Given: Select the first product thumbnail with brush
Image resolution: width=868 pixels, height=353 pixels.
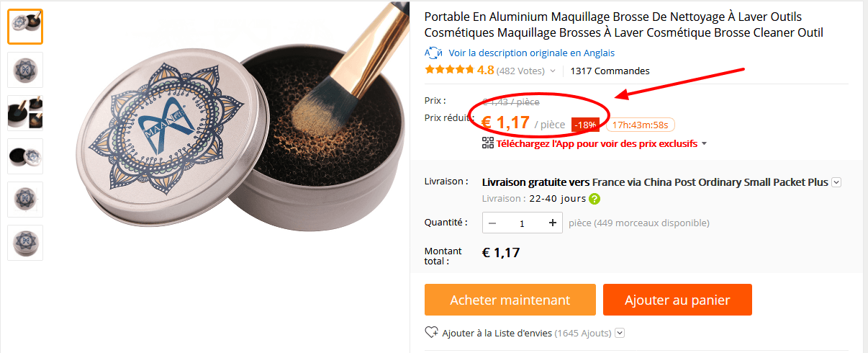Looking at the screenshot, I should click(25, 27).
